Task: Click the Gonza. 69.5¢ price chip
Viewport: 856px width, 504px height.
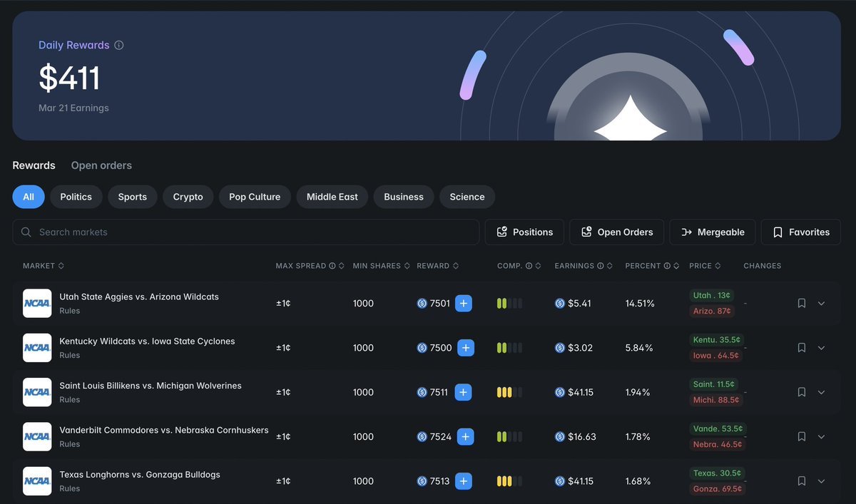Action: click(717, 489)
